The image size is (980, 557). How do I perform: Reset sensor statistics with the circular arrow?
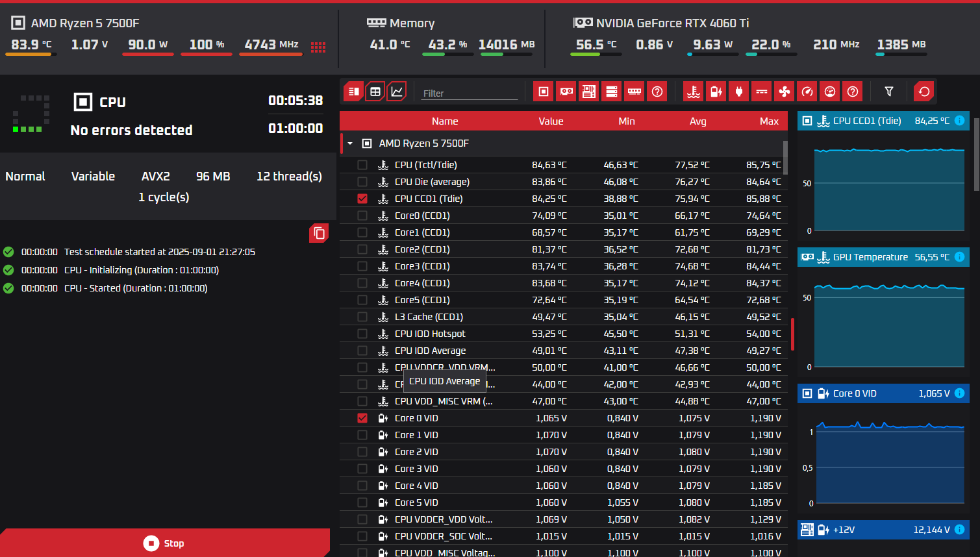pos(923,92)
